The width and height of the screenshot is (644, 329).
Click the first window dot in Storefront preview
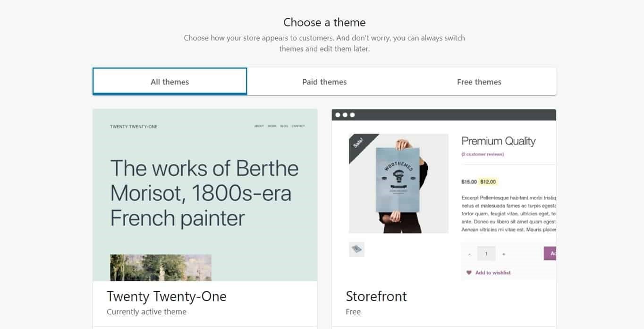[x=338, y=115]
